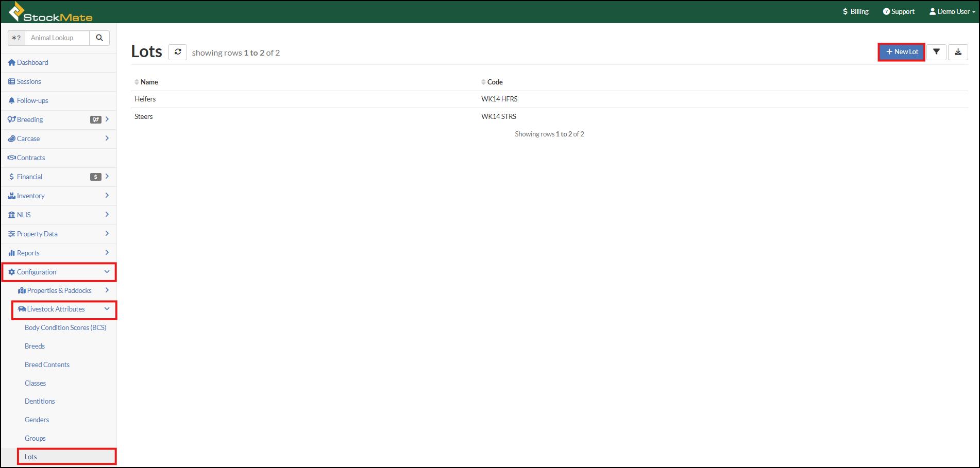Click the wildcard asterisk icon beside lookup
Image resolution: width=980 pixels, height=468 pixels.
point(16,38)
